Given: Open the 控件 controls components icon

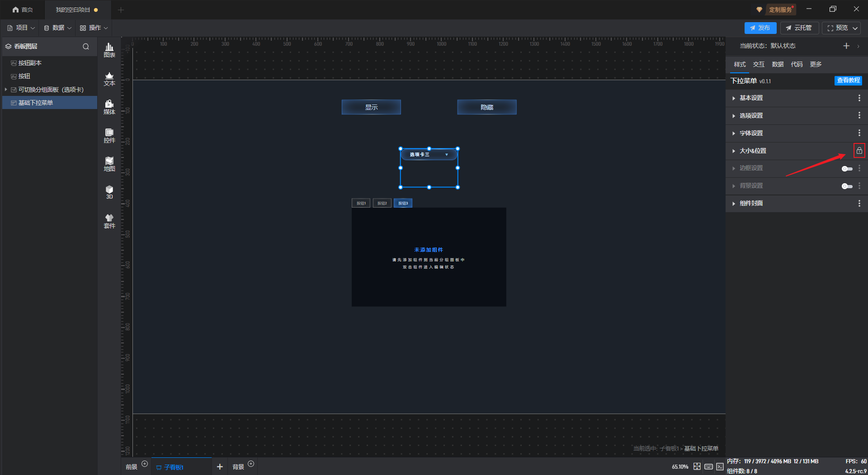Looking at the screenshot, I should tap(109, 136).
